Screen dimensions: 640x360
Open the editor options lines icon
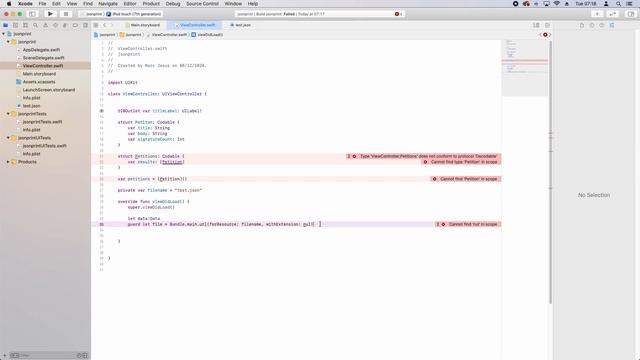click(536, 25)
